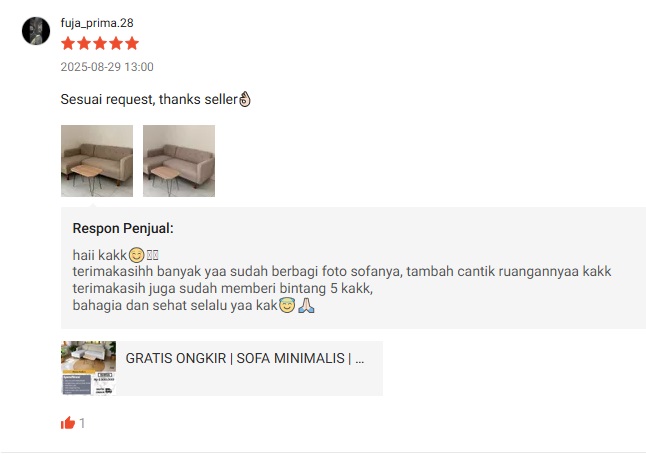Click the second orange rating star

coord(84,43)
